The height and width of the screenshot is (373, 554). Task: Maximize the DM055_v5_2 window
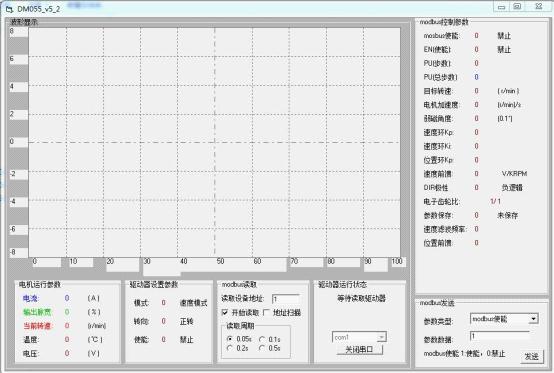coord(517,7)
